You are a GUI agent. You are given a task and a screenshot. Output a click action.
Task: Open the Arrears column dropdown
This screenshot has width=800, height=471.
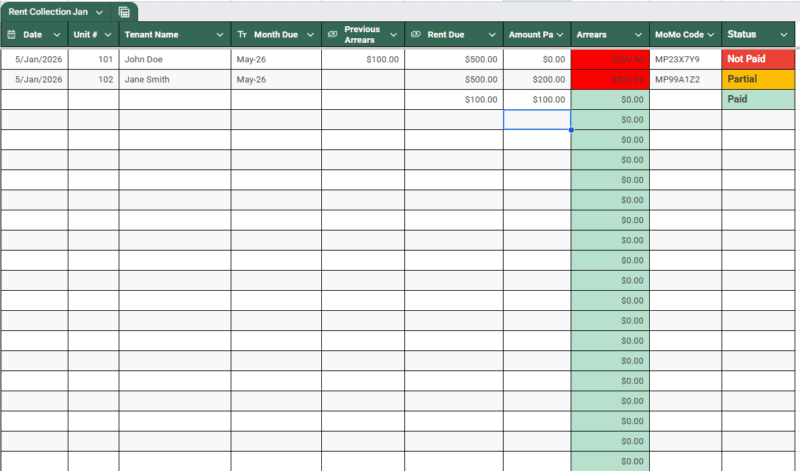638,35
